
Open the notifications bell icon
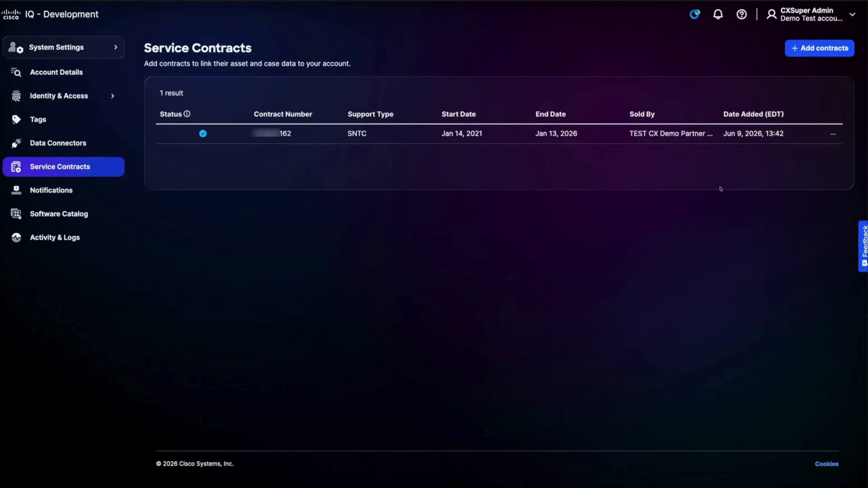click(x=718, y=14)
